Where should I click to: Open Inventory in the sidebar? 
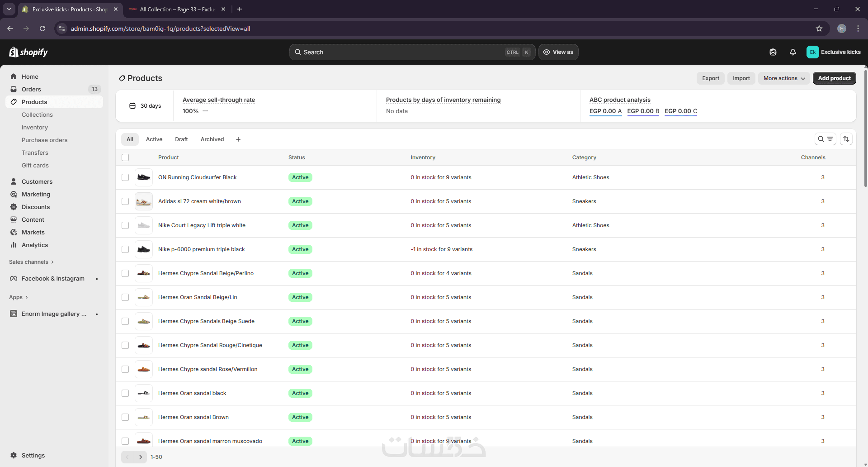point(35,127)
